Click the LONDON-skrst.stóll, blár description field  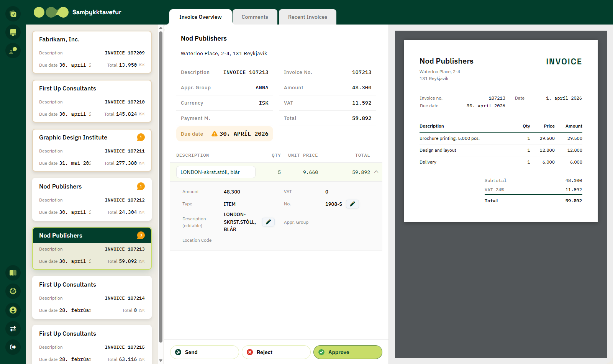[x=216, y=172]
